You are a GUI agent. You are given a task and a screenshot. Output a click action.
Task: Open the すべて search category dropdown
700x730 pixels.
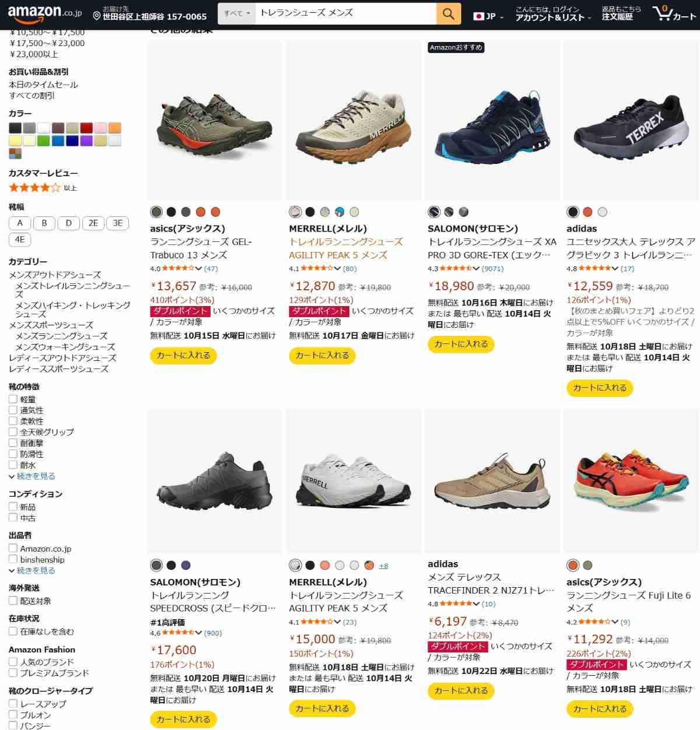236,13
